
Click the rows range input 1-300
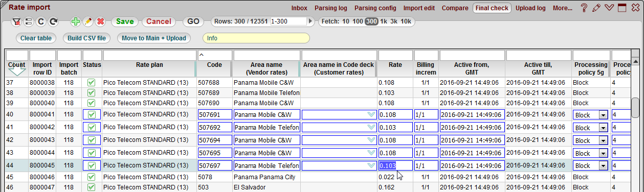point(288,21)
